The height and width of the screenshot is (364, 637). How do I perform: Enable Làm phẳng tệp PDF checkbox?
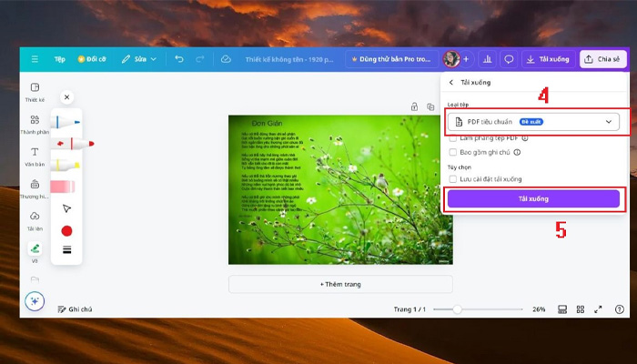tap(452, 138)
